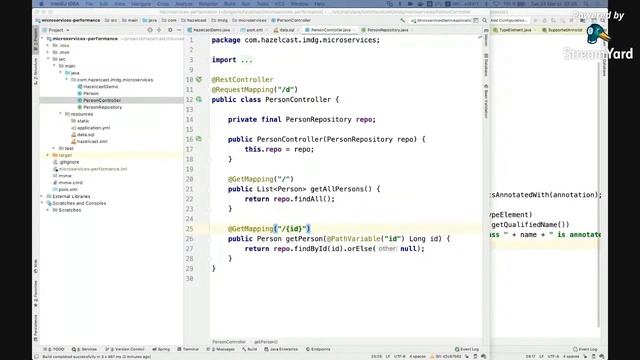Open the Services tool window
Image resolution: width=640 pixels, height=360 pixels.
(85, 349)
